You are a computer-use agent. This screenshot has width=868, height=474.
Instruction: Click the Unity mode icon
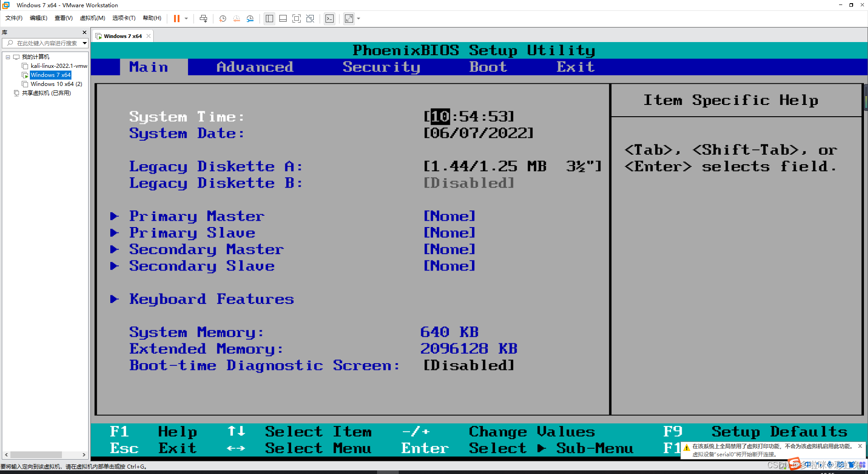tap(310, 19)
